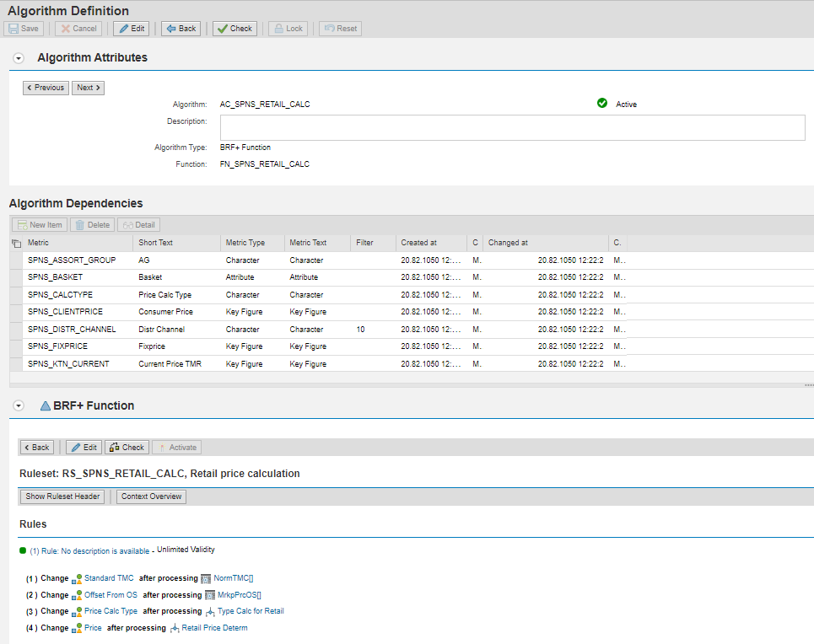Open the Context Overview
814x644 pixels.
(x=151, y=496)
